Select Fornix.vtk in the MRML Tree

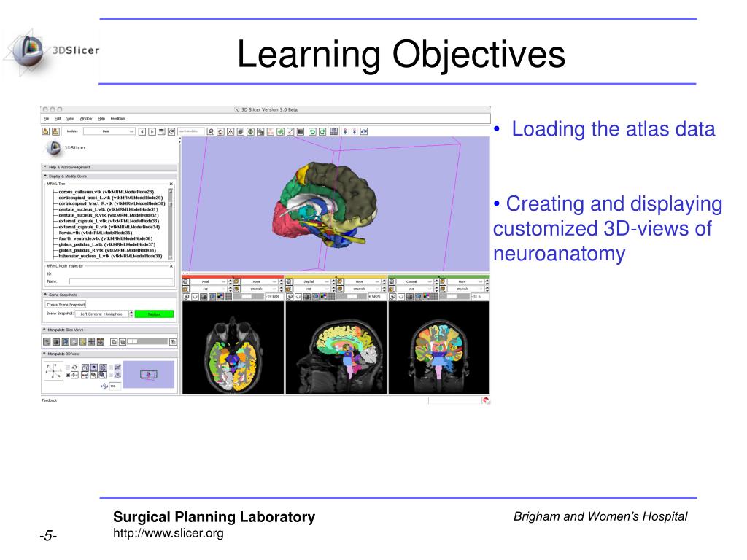click(x=96, y=233)
